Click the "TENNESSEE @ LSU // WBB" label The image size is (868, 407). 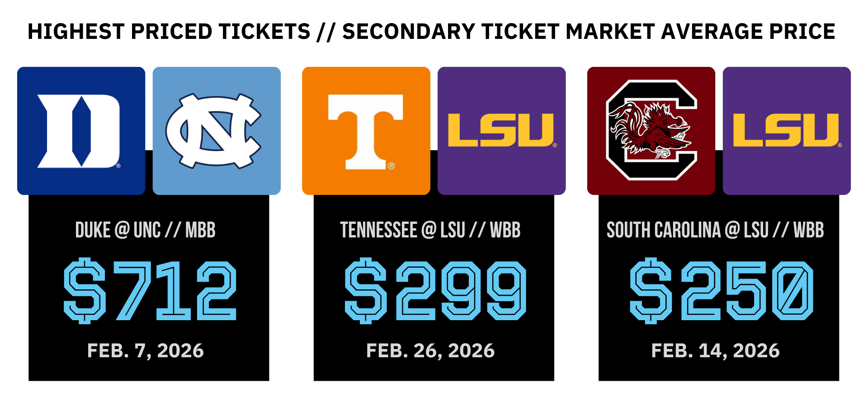[430, 230]
